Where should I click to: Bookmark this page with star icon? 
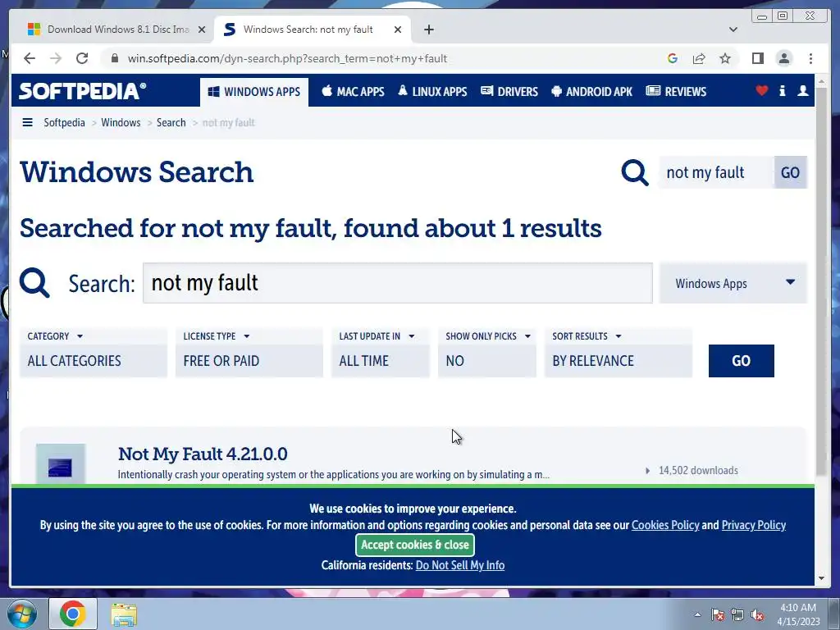click(725, 58)
